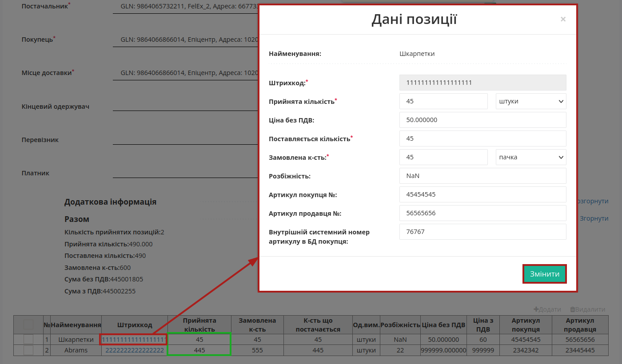Close the Дані позиції dialog with X
622x364 pixels.
[563, 19]
